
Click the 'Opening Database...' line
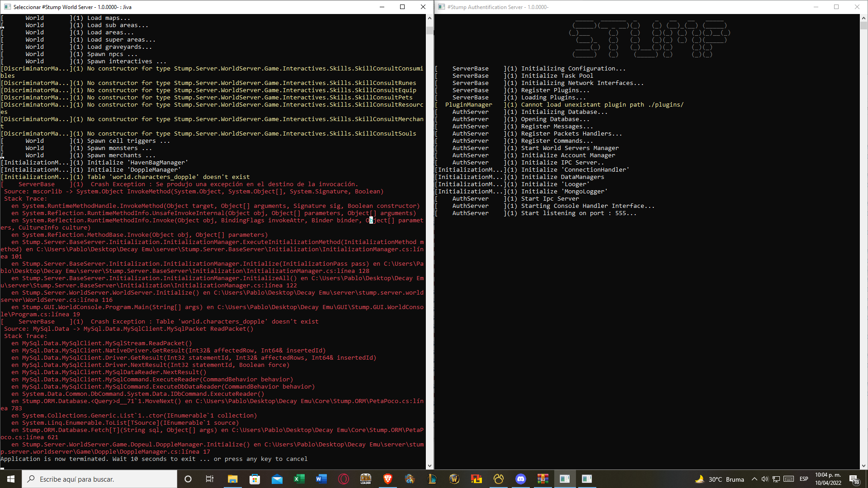[512, 119]
